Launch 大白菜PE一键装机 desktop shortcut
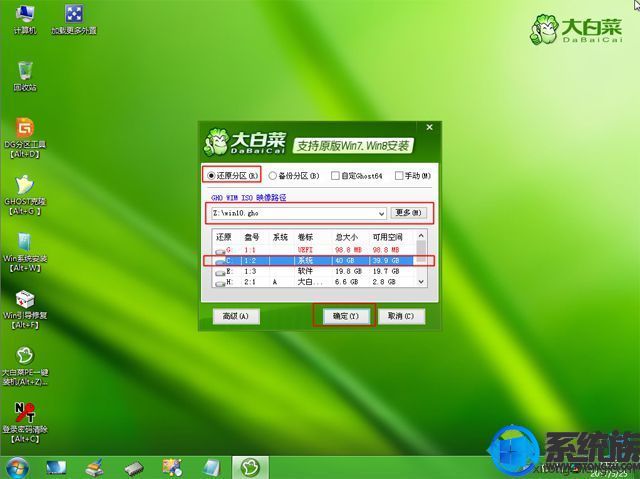This screenshot has width=640, height=479. click(25, 366)
